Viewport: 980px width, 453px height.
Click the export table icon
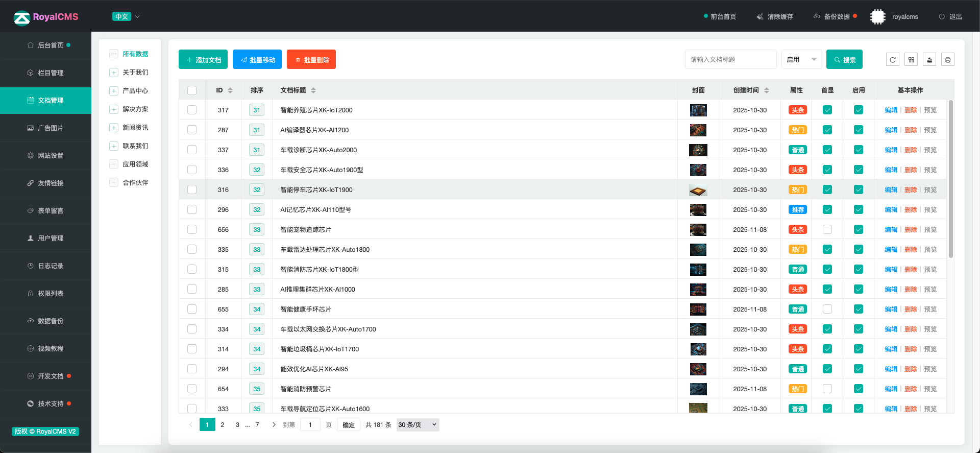click(929, 60)
